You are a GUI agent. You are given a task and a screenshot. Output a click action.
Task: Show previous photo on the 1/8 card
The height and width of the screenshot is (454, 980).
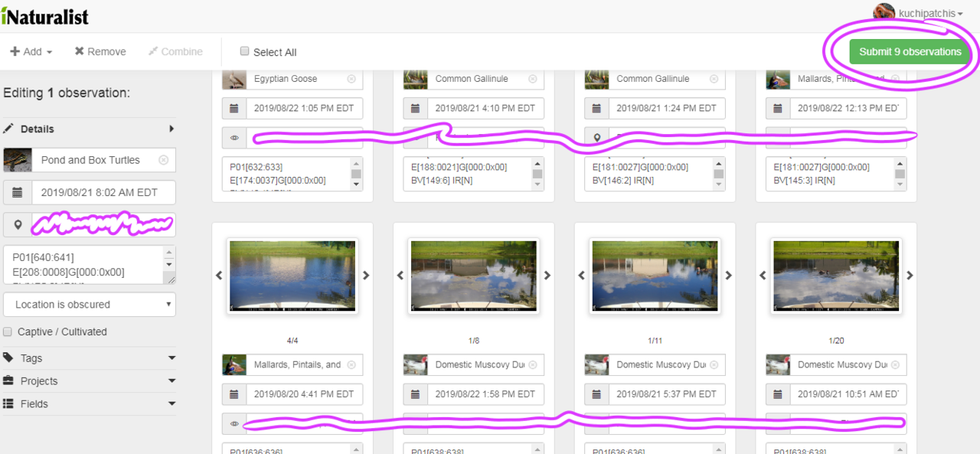pos(400,276)
